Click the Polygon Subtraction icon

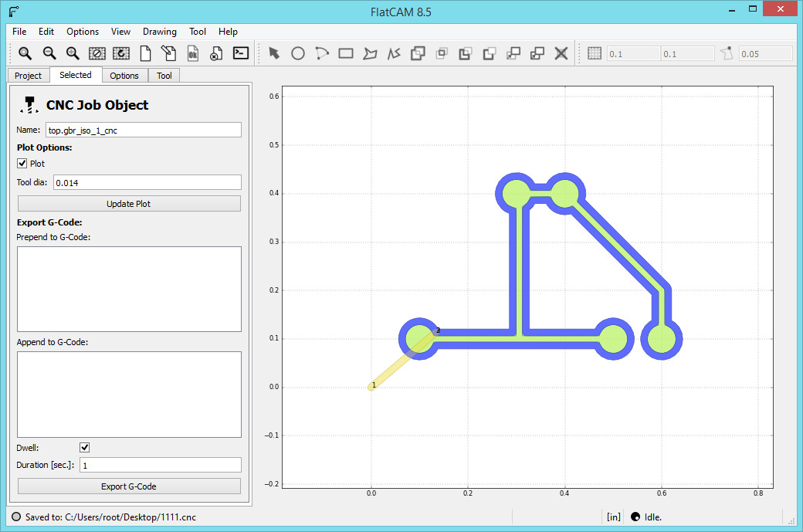(x=465, y=53)
